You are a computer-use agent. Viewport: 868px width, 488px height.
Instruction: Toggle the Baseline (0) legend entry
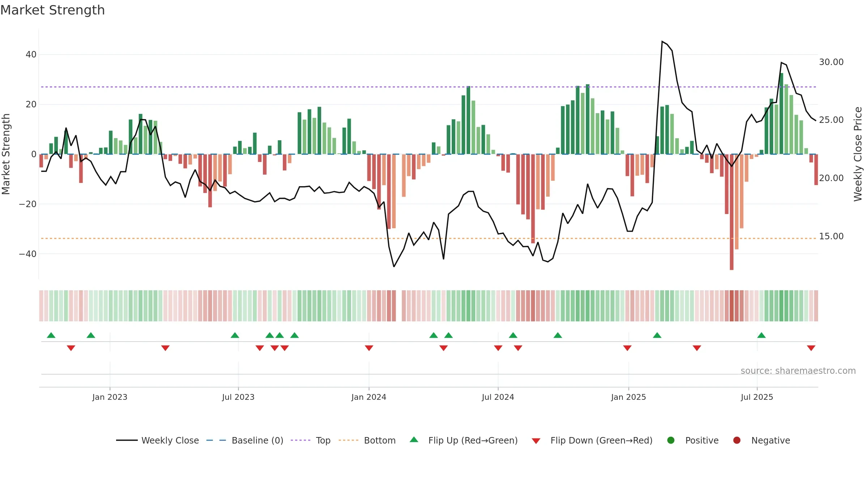point(245,440)
